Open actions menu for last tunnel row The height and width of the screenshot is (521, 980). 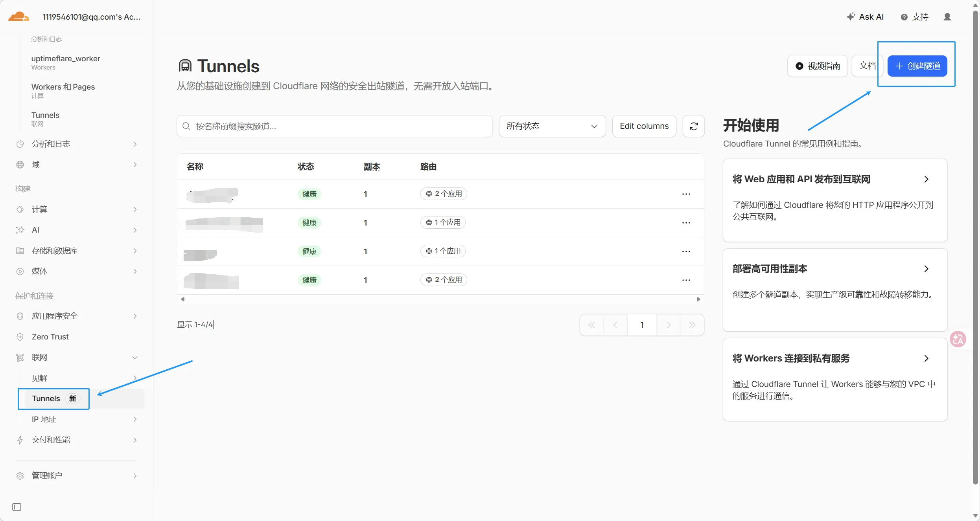tap(686, 280)
